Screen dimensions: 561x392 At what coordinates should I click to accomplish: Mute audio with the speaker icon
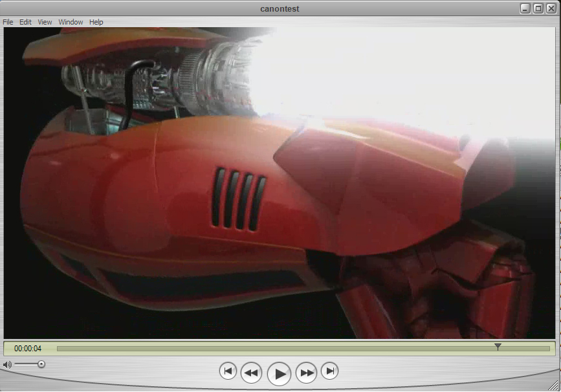click(x=7, y=365)
